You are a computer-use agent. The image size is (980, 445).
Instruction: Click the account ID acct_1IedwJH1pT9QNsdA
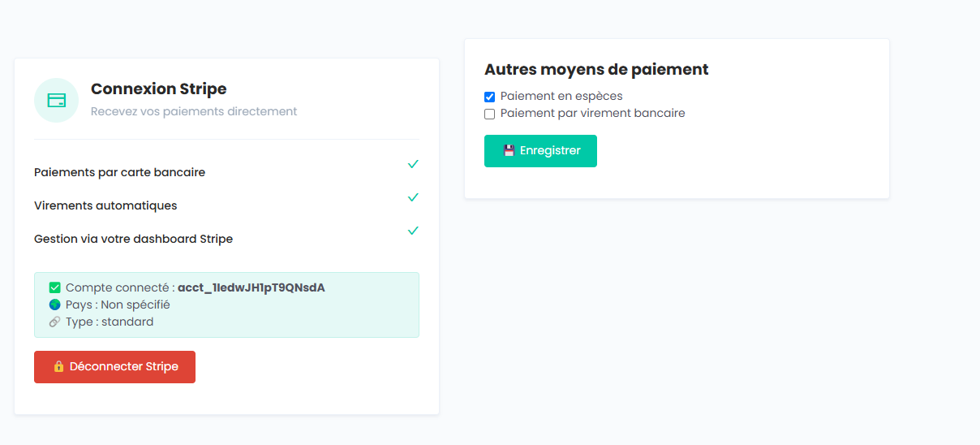click(x=251, y=287)
